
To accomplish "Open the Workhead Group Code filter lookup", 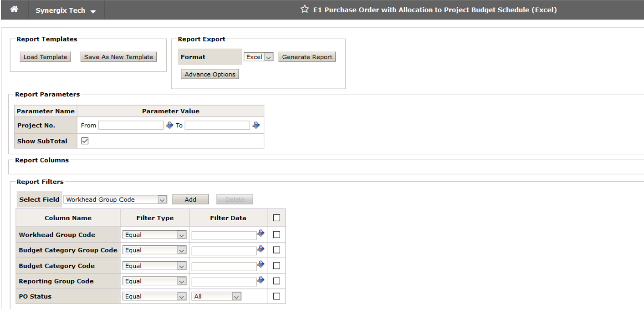I will point(261,233).
